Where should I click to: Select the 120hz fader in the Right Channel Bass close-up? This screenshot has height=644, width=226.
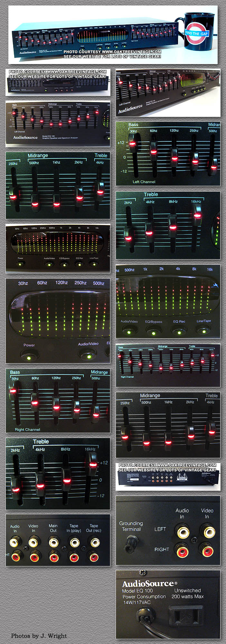[56, 407]
